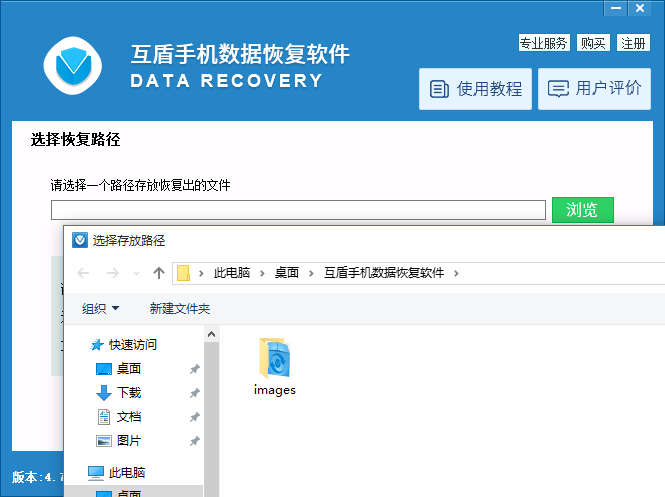Select 下载 in quick access sidebar
The height and width of the screenshot is (497, 665).
pyautogui.click(x=129, y=393)
